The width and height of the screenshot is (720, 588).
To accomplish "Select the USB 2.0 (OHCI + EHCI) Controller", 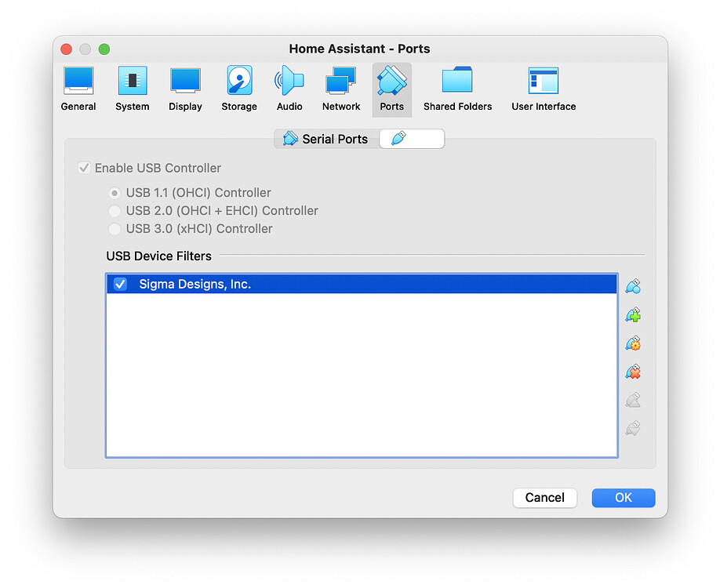I will (115, 210).
